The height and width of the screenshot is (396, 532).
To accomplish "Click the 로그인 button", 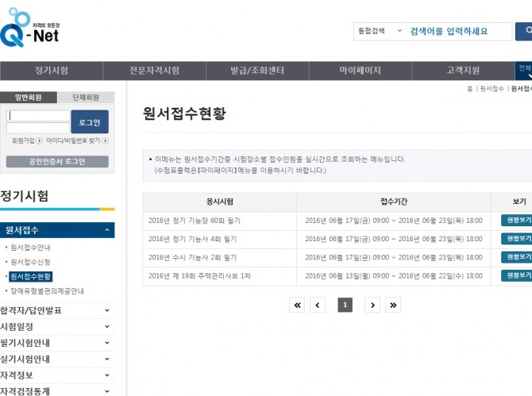I will [89, 122].
